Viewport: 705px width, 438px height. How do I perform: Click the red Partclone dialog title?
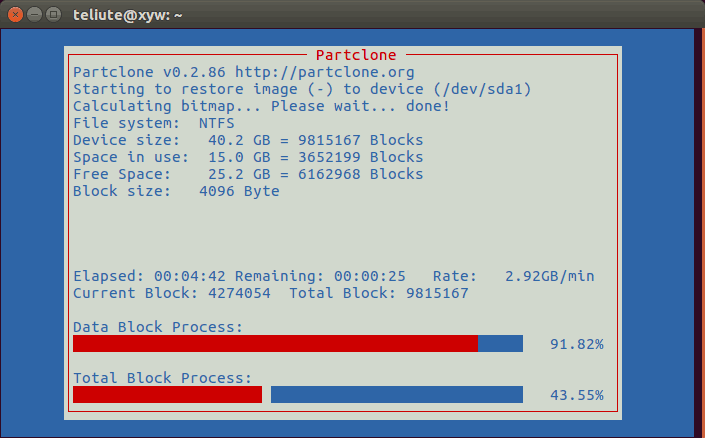coord(356,55)
